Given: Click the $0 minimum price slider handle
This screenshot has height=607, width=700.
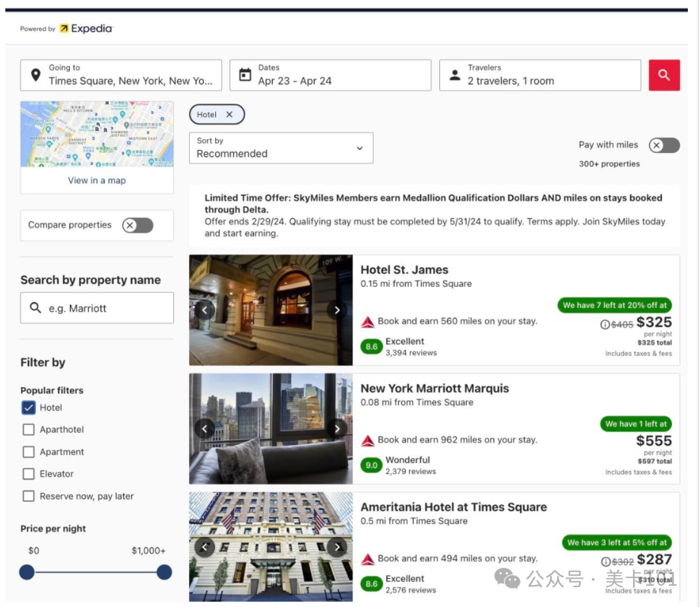Looking at the screenshot, I should (27, 572).
